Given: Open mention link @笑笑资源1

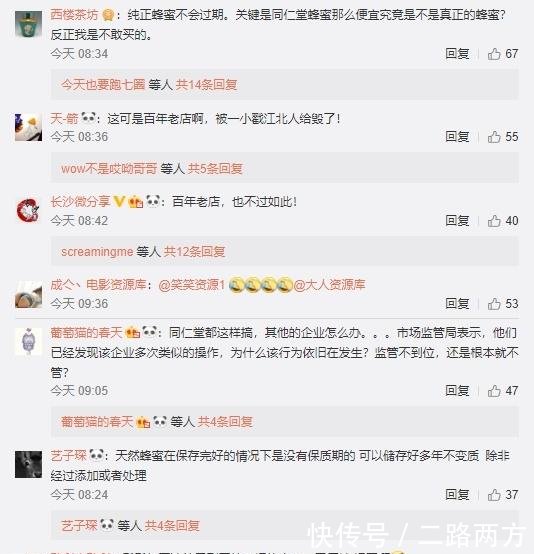Looking at the screenshot, I should coord(192,285).
